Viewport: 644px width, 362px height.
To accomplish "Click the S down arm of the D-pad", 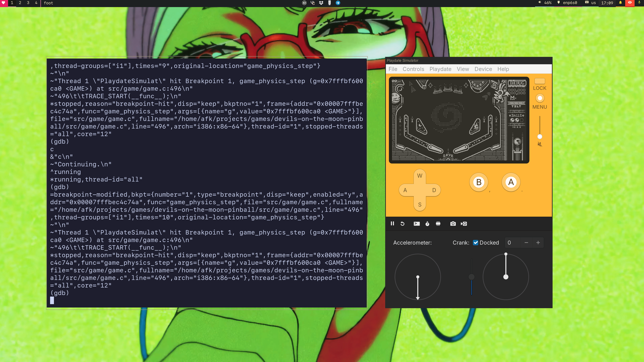I will point(419,204).
